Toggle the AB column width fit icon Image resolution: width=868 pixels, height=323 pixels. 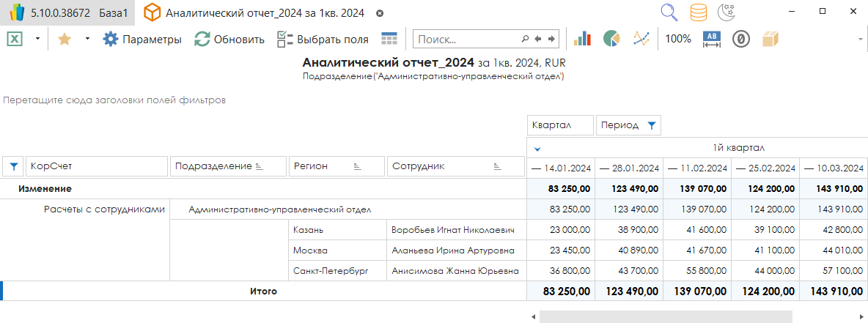click(x=712, y=39)
